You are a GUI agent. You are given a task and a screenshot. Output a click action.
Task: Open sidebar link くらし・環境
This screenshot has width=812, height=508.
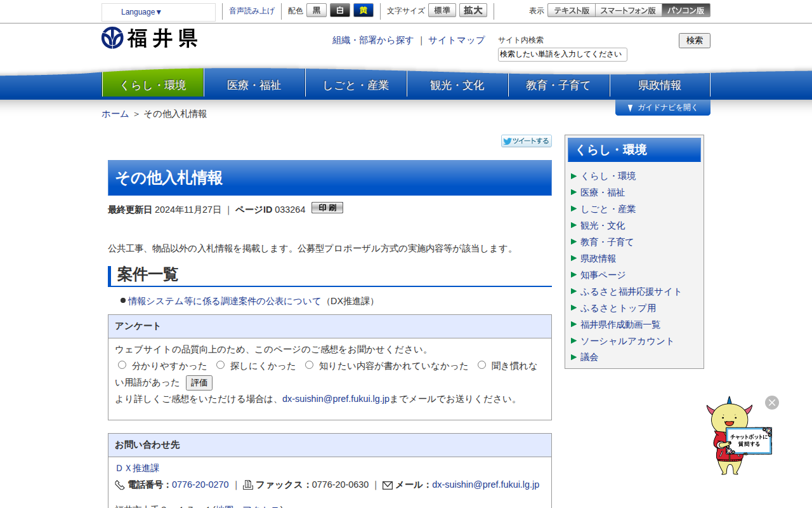608,176
